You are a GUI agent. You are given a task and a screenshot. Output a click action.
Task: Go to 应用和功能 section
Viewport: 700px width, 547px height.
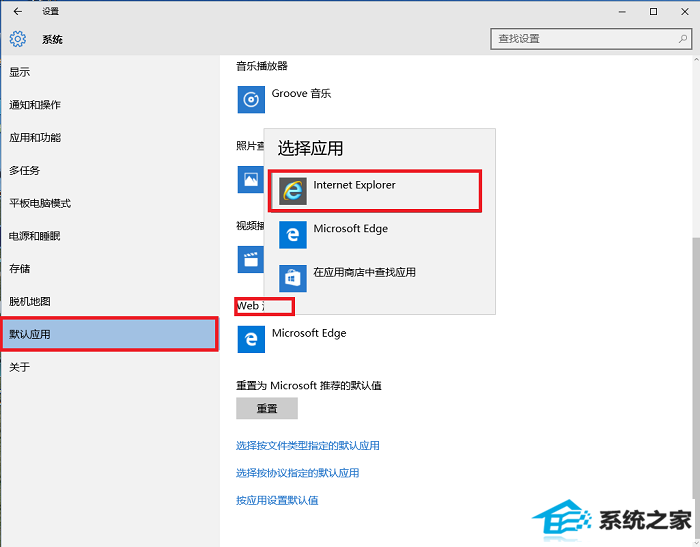pos(109,138)
